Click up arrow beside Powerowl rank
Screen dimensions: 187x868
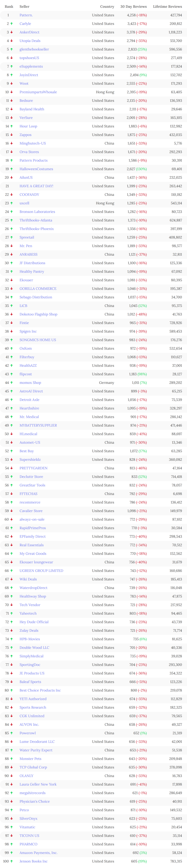(x=11, y=733)
